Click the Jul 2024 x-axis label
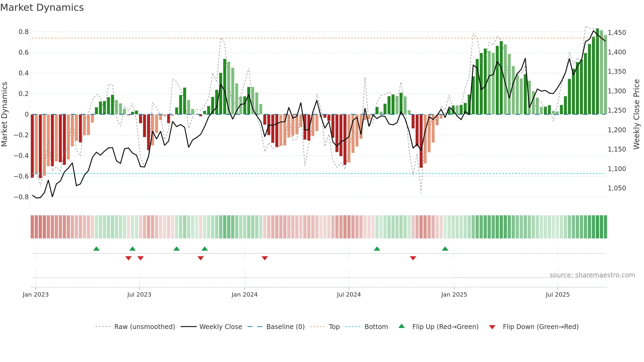Image resolution: width=644 pixels, height=362 pixels. [x=349, y=294]
